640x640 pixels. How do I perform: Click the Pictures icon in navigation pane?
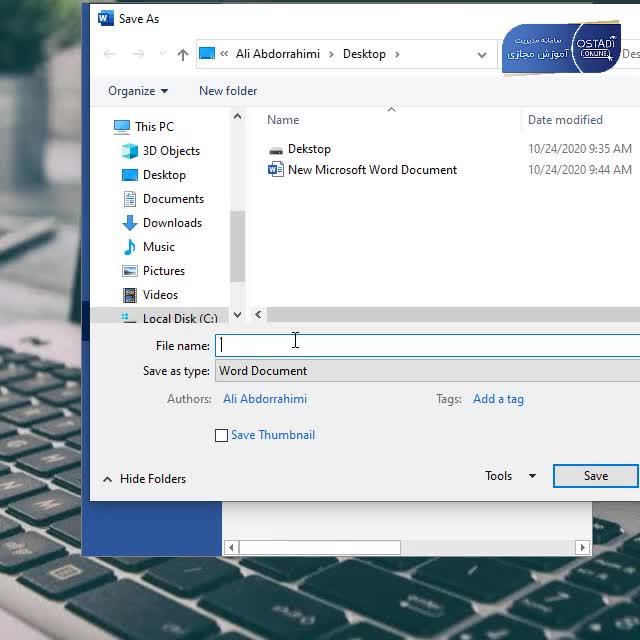[130, 271]
